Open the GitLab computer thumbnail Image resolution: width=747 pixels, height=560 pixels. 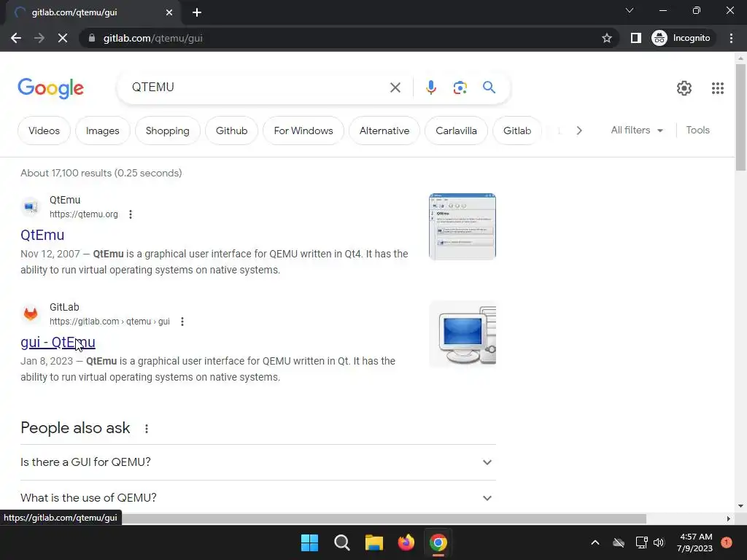coord(462,334)
